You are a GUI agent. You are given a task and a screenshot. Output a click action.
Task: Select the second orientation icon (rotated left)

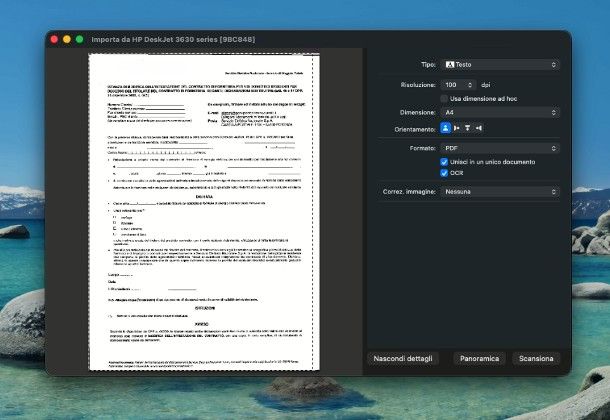click(457, 128)
